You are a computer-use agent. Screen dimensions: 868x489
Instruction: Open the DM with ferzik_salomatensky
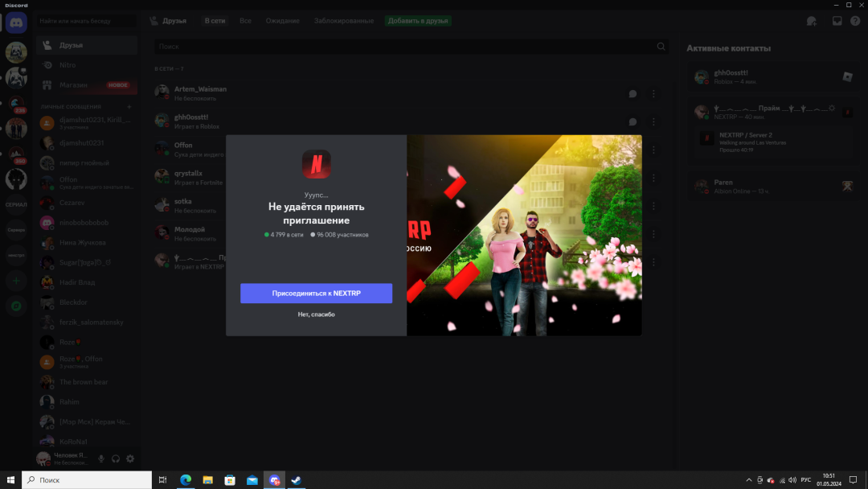point(87,323)
